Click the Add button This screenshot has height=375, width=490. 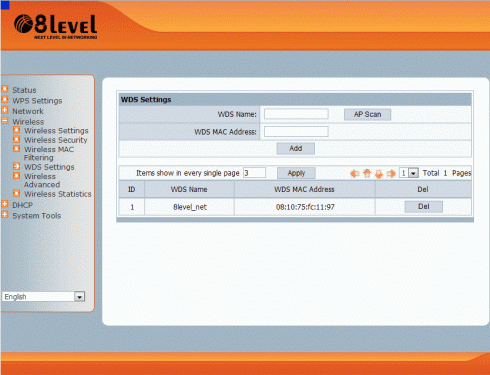click(296, 149)
